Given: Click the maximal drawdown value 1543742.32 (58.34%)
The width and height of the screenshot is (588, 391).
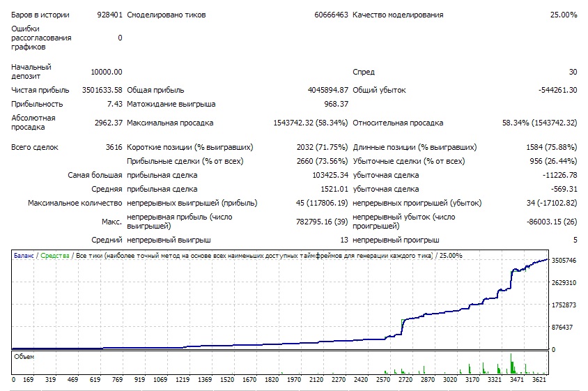Looking at the screenshot, I should (x=311, y=123).
